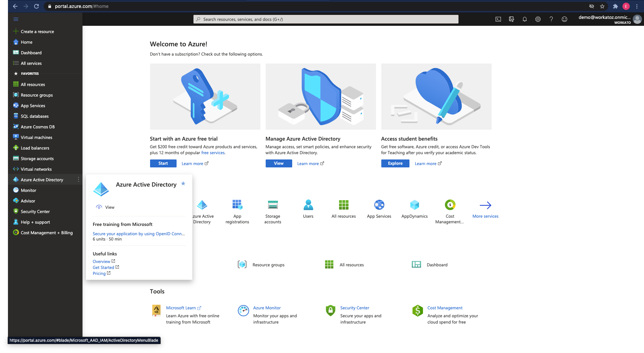Click the AppDynamics service icon
Viewport: 644px width, 353px height.
click(x=414, y=205)
